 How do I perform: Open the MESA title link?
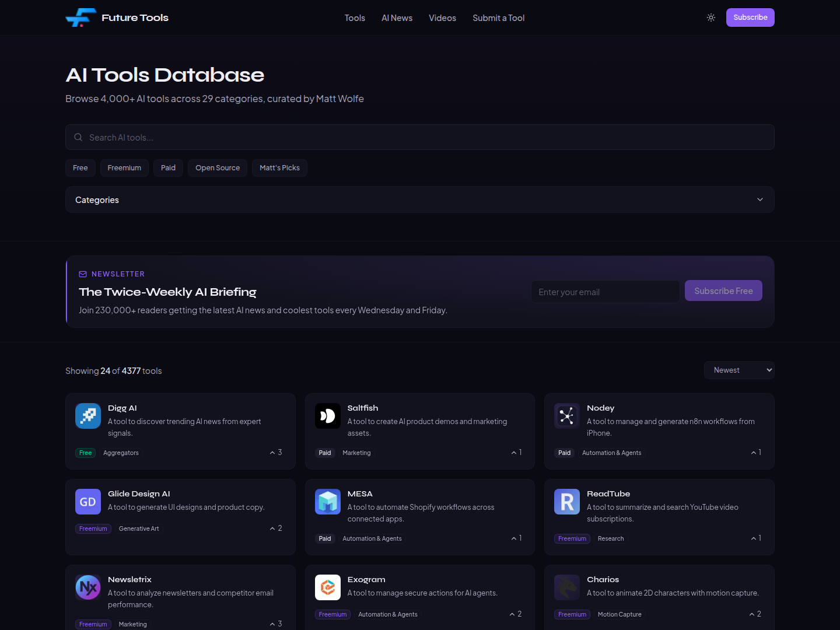click(360, 494)
